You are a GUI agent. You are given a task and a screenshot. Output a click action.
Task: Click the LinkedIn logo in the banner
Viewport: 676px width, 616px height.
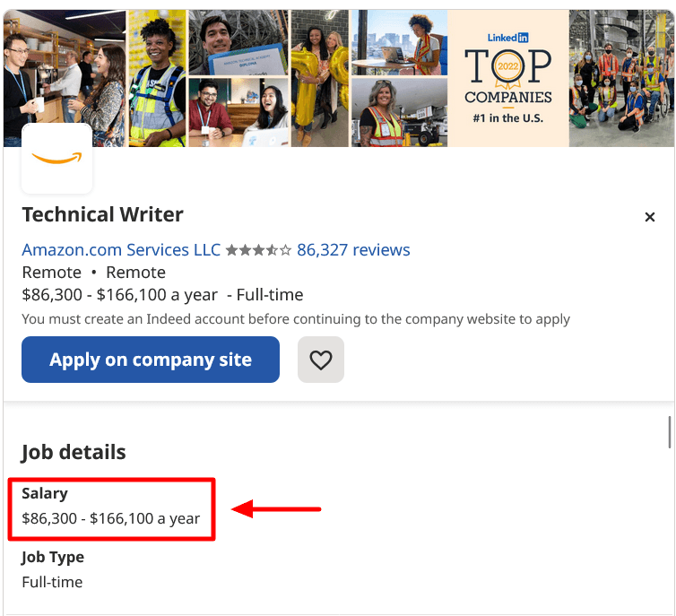pos(507,38)
